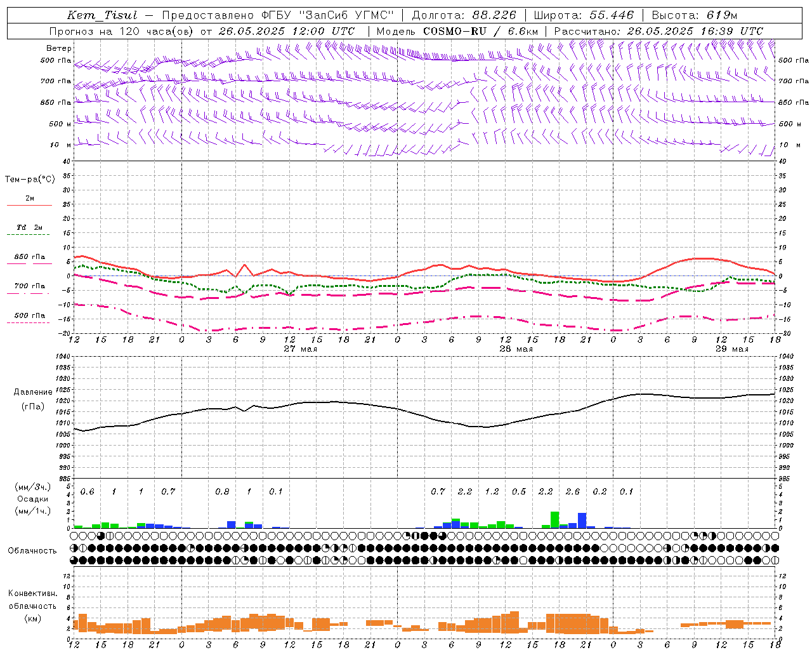
Task: Click the Td 2м legend entry
Action: [29, 227]
